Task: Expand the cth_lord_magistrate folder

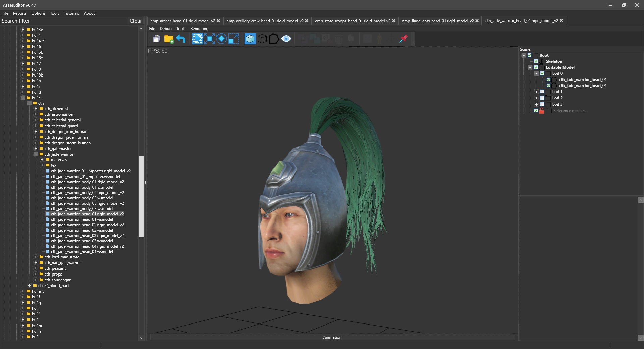Action: (x=36, y=257)
